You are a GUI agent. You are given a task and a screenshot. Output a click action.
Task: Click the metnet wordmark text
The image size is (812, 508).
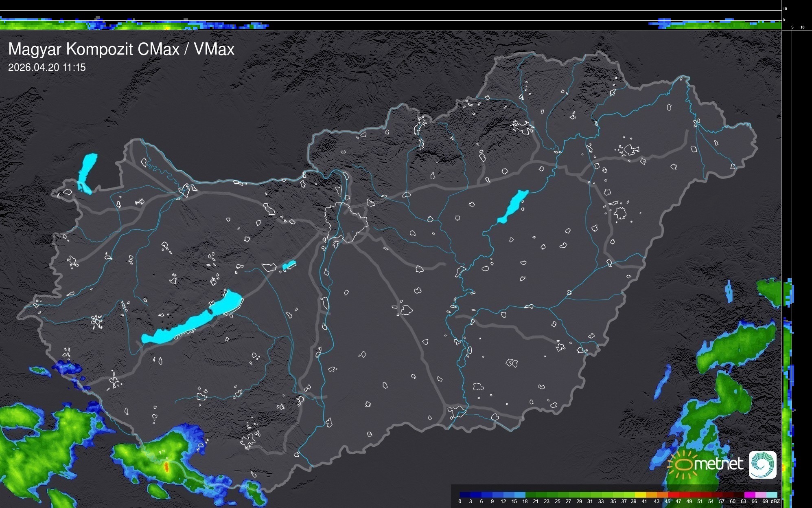click(718, 464)
